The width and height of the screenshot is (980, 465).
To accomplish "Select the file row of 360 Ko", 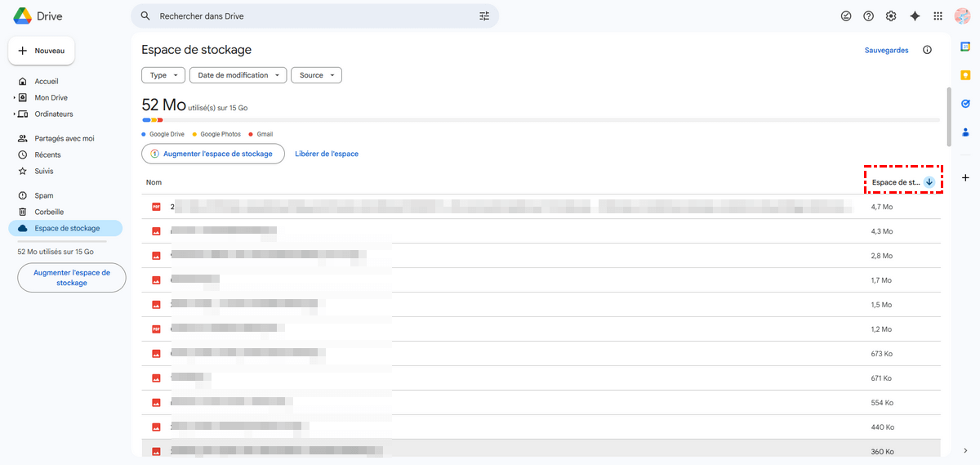I will [x=541, y=449].
